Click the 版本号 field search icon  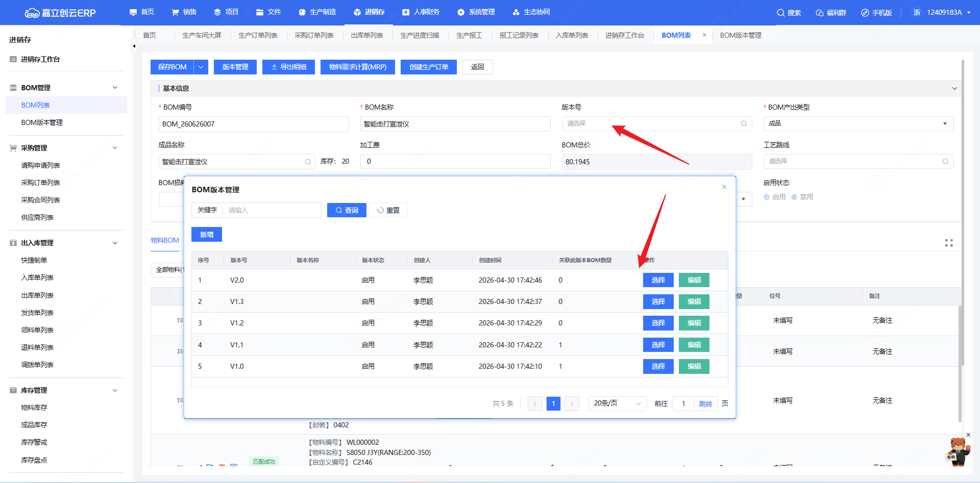point(744,123)
